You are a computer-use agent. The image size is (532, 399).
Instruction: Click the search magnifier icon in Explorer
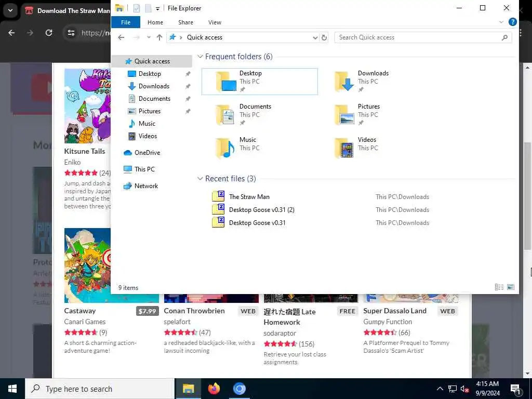[x=504, y=37]
